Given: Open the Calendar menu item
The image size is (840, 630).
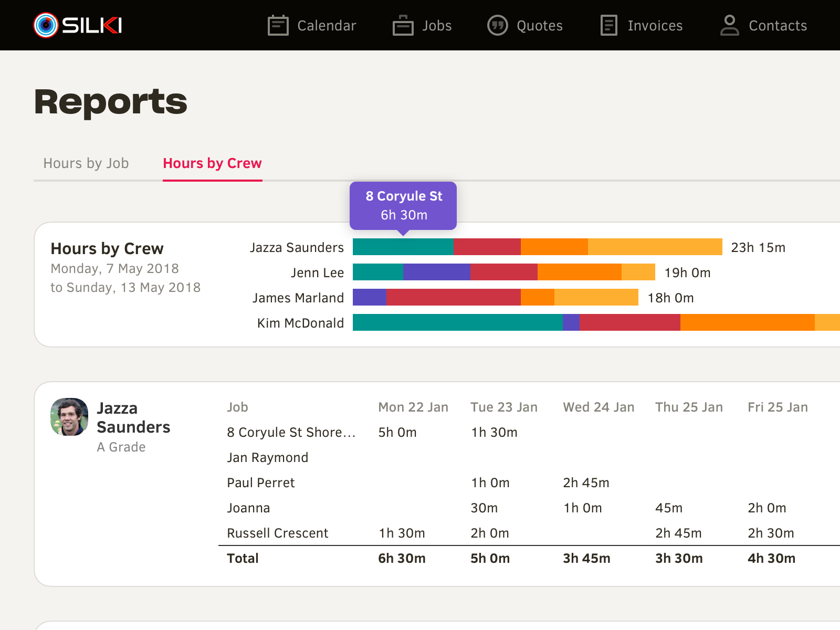Looking at the screenshot, I should [312, 25].
